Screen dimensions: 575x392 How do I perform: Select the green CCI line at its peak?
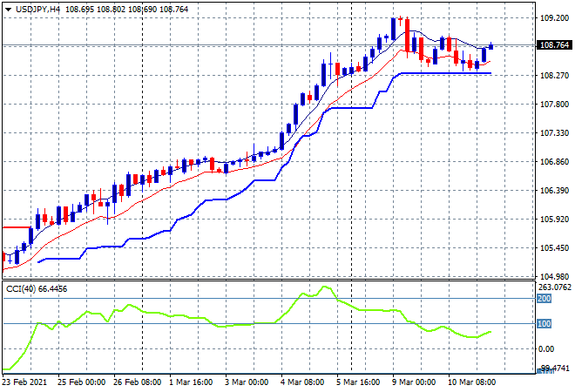(324, 287)
